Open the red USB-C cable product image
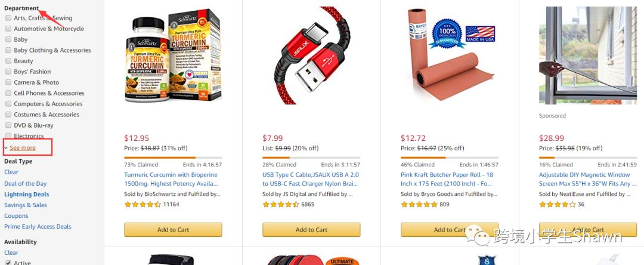644x265 pixels. point(311,56)
